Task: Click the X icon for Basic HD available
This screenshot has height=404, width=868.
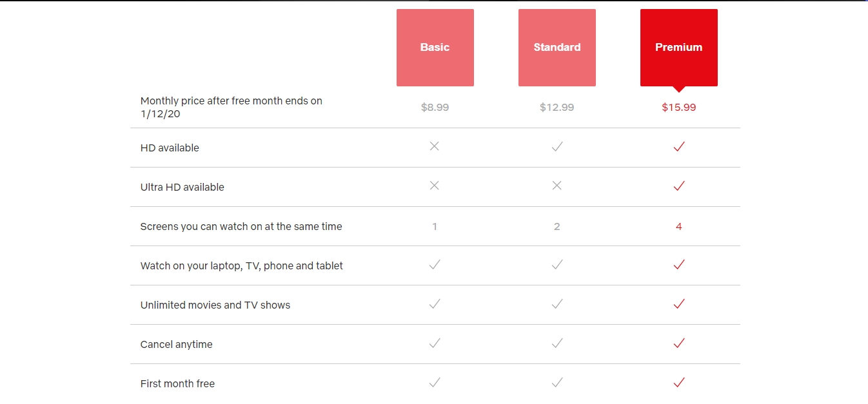Action: point(435,147)
